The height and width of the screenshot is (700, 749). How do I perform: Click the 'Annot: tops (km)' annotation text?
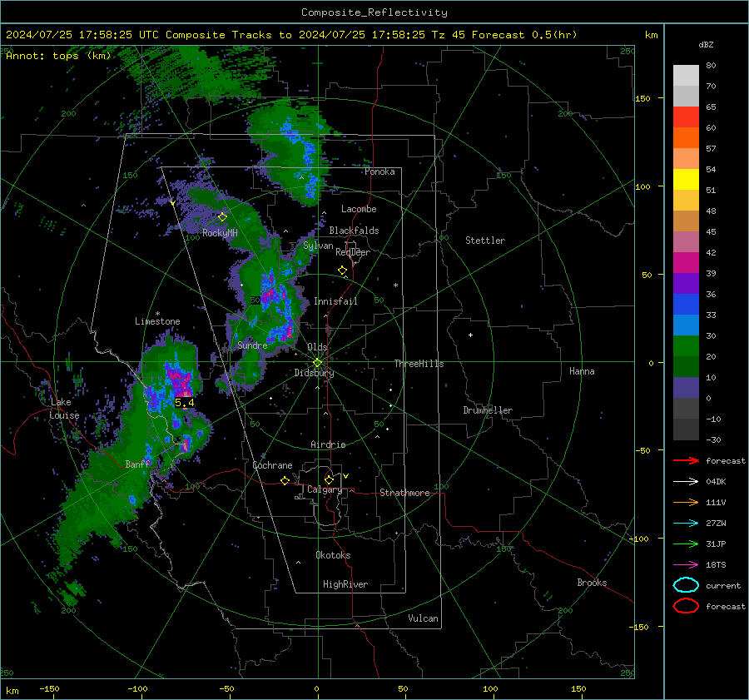[x=58, y=56]
